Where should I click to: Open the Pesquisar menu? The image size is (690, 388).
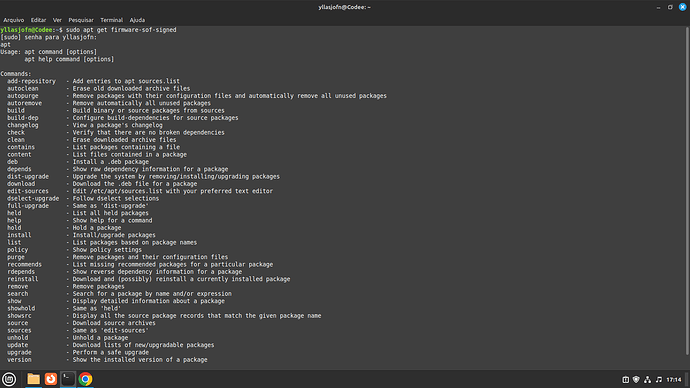pos(81,20)
